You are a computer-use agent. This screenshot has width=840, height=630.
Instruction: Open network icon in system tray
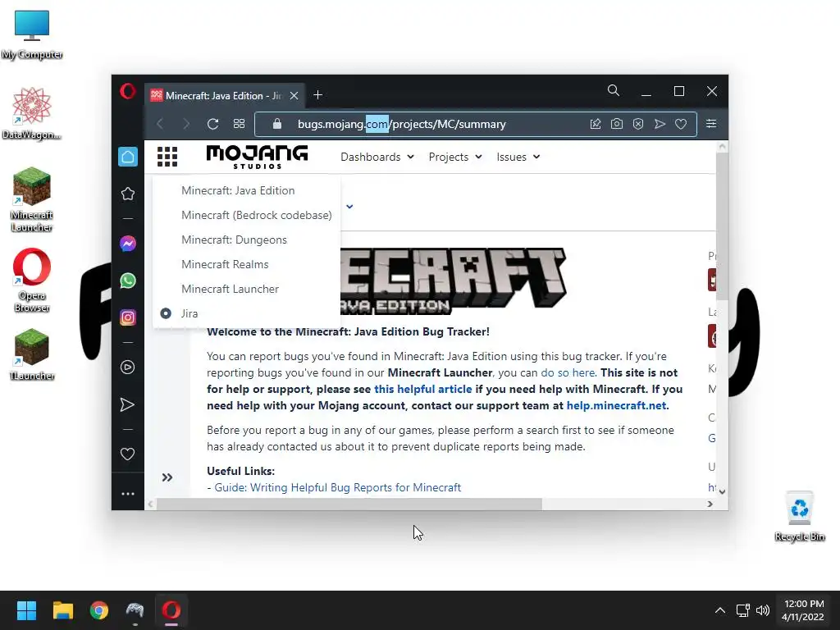click(x=742, y=610)
